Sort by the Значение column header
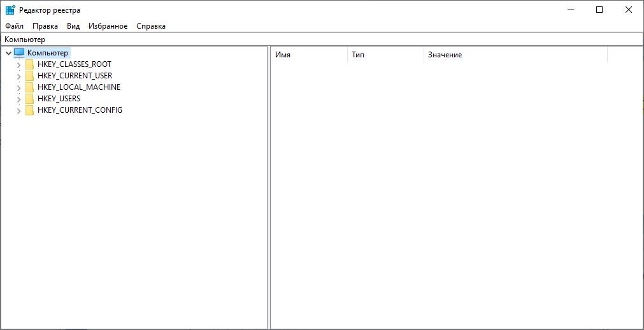The height and width of the screenshot is (330, 644). 515,55
